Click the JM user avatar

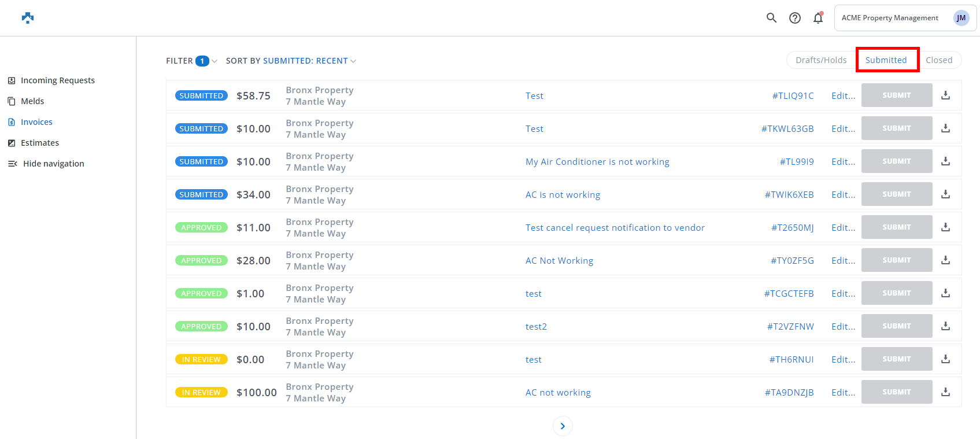coord(961,18)
